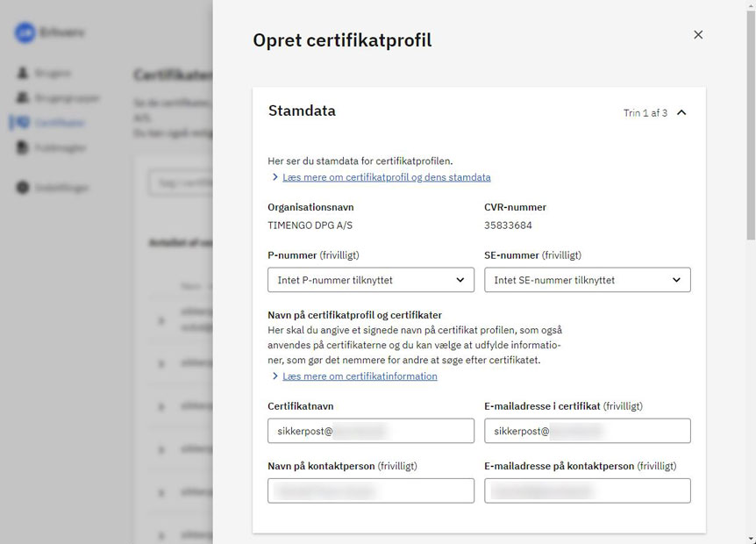
Task: Select the round settings icon in sidebar
Action: (x=23, y=187)
